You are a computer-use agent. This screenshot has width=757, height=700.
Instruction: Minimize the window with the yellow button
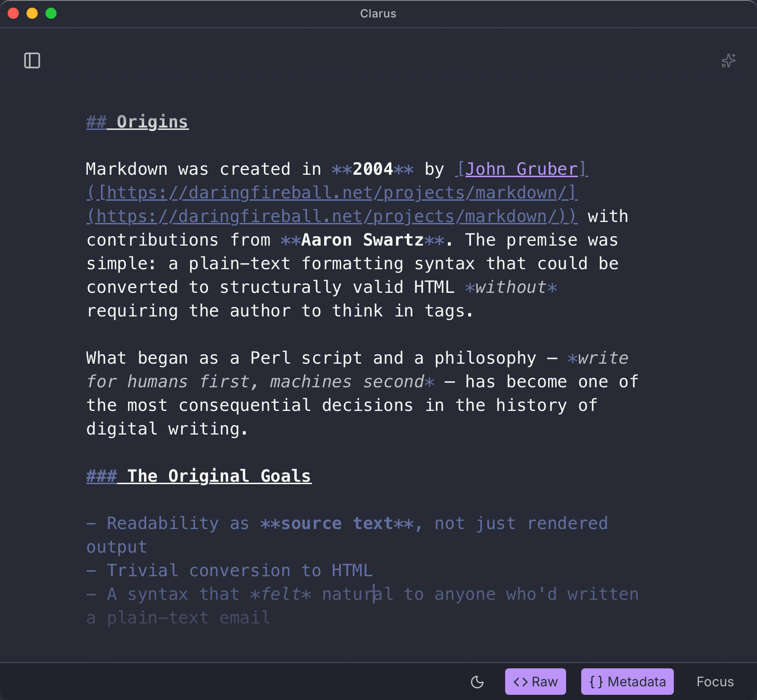point(32,13)
